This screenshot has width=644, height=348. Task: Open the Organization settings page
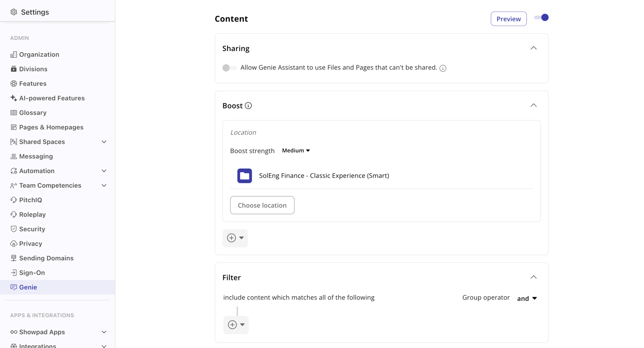pos(39,54)
